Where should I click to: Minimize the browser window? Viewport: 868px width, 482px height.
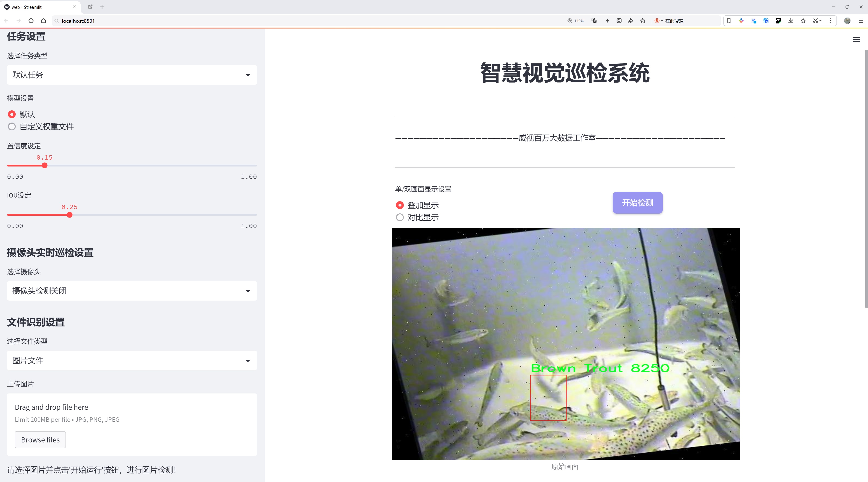click(x=833, y=7)
